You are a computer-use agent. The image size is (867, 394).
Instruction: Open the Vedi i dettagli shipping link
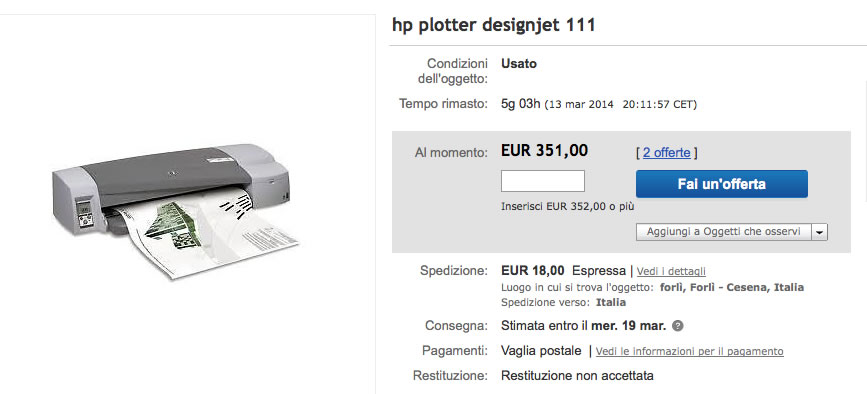tap(671, 271)
